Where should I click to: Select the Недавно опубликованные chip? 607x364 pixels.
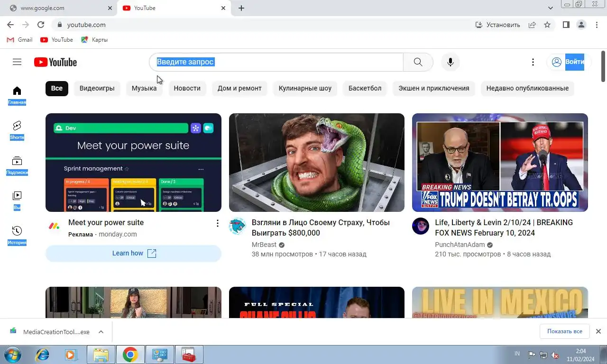pyautogui.click(x=527, y=88)
